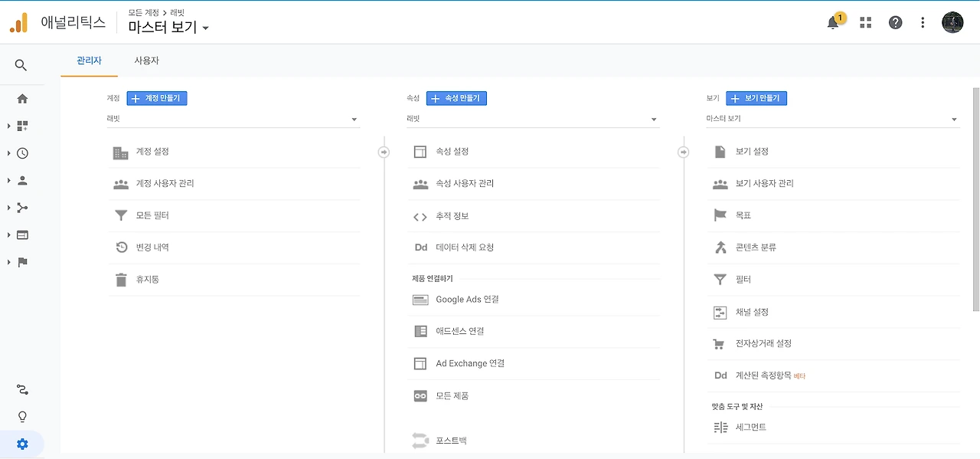Click the arrow between property and view columns

coord(684,152)
